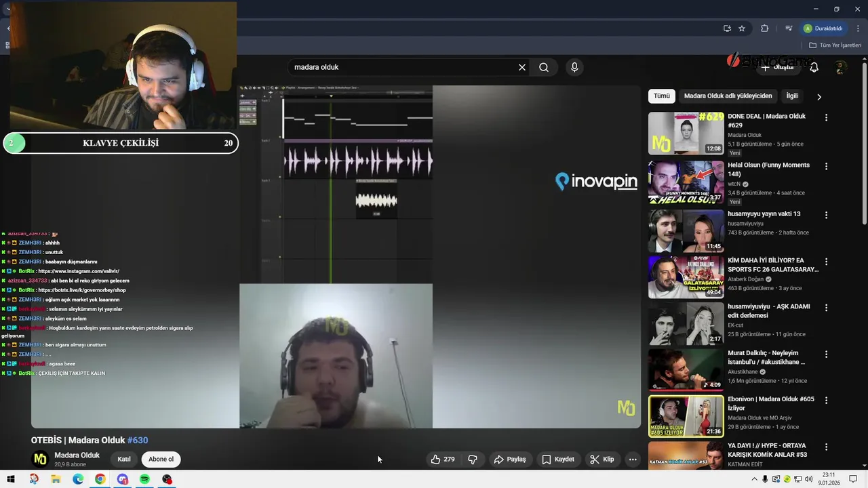The image size is (868, 488).
Task: Open the Chrome extensions puzzle icon
Action: point(765,28)
